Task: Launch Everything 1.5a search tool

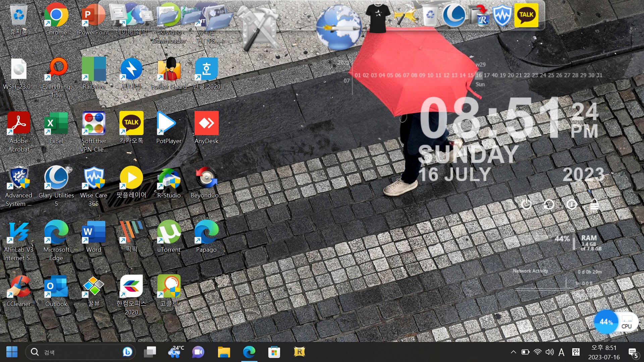Action: click(x=56, y=78)
